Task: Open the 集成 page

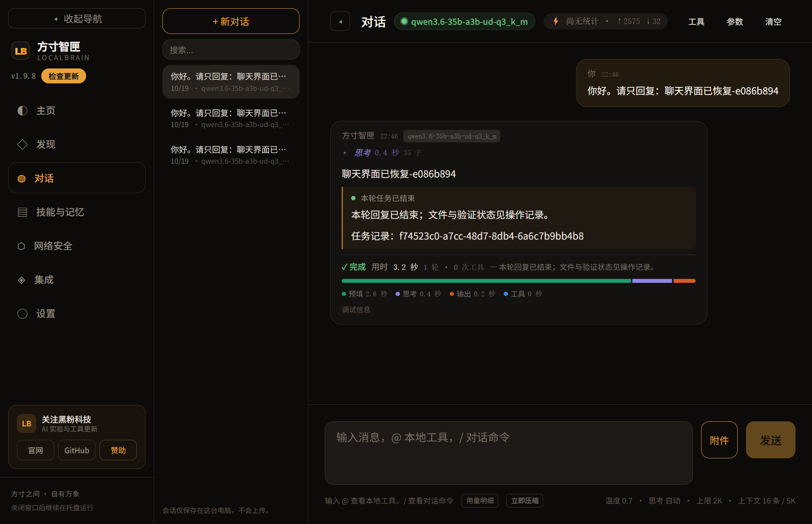Action: tap(77, 280)
